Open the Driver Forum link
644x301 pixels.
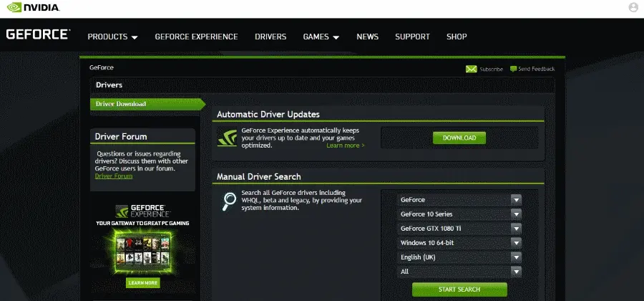[x=114, y=176]
